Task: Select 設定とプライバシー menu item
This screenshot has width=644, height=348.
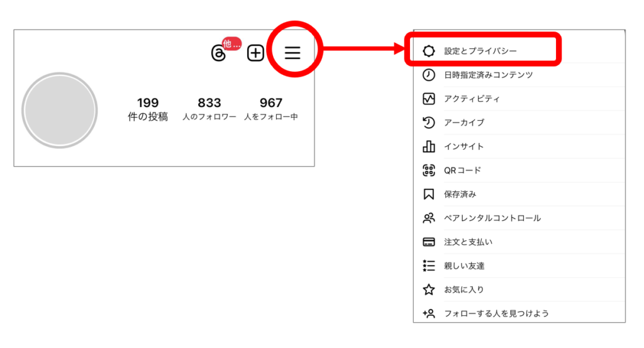Action: (x=480, y=51)
